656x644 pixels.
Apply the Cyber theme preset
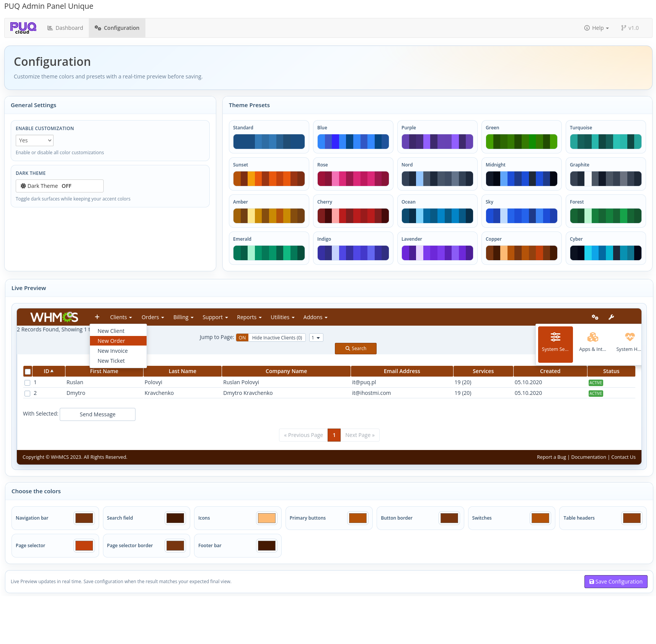tap(605, 248)
